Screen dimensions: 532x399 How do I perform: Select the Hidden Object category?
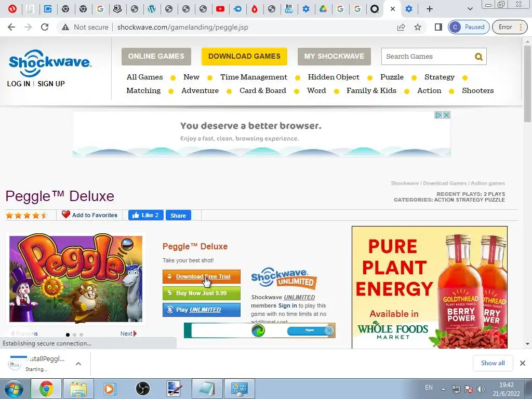(x=334, y=77)
